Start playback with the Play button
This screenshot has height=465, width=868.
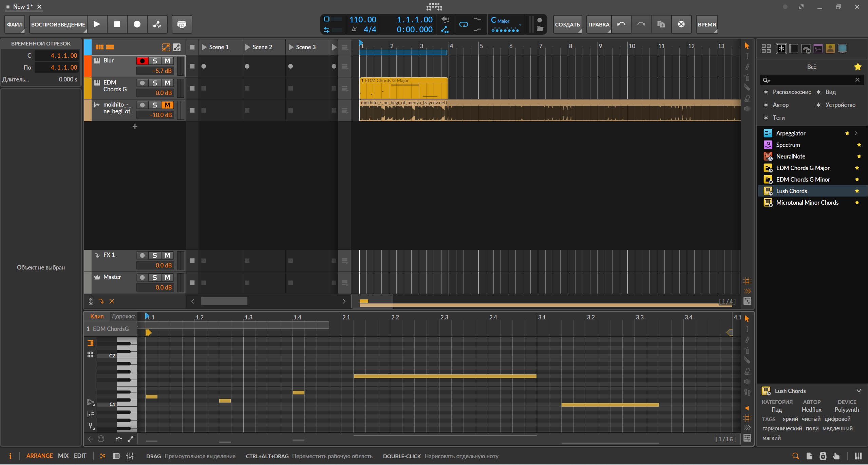(97, 24)
